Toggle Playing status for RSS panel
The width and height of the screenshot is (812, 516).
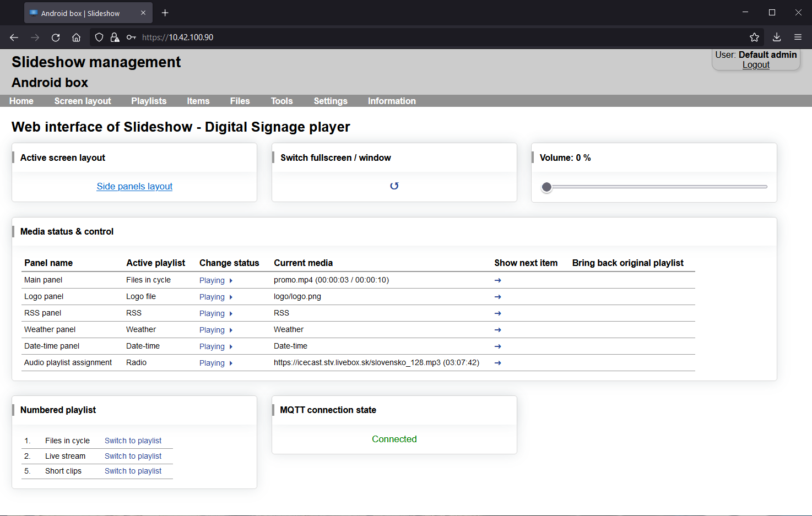pyautogui.click(x=216, y=313)
